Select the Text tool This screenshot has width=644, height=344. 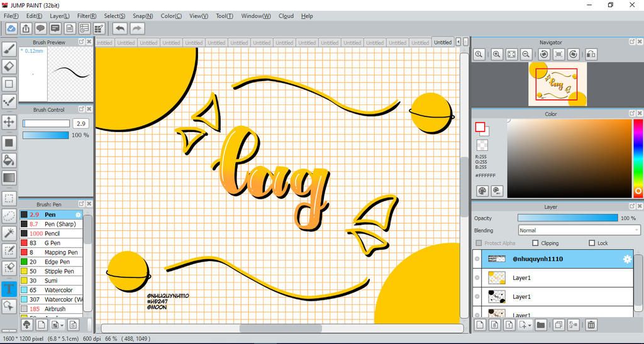pos(9,289)
